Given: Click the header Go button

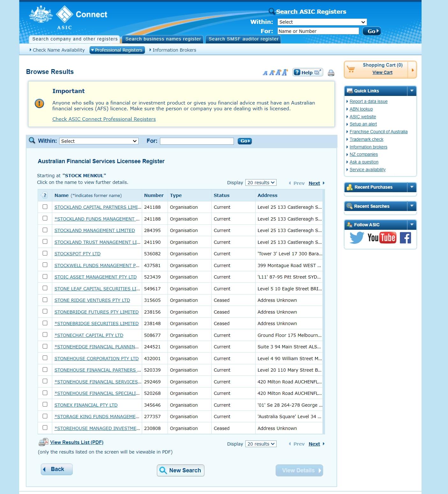Looking at the screenshot, I should [372, 31].
